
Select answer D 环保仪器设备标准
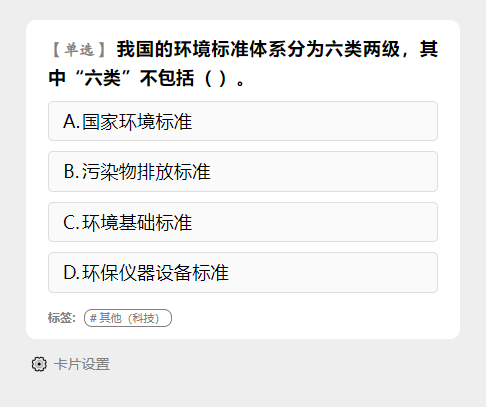pos(243,272)
